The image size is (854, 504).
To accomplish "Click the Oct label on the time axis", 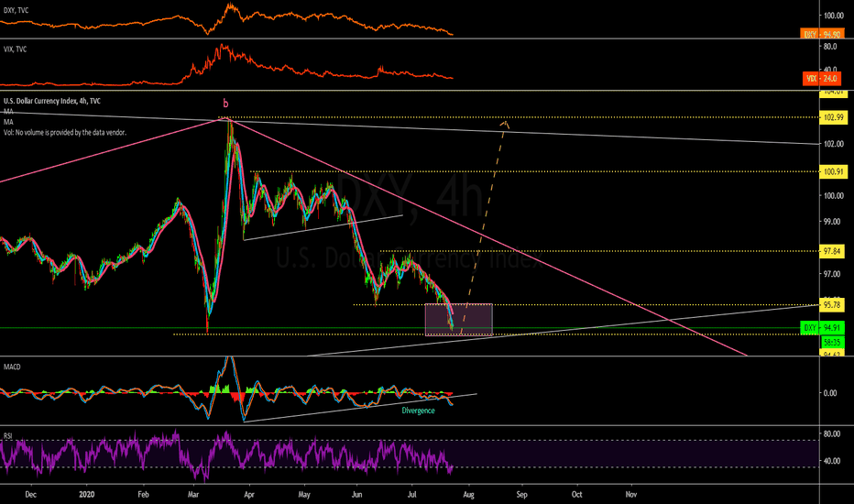I will pos(576,494).
